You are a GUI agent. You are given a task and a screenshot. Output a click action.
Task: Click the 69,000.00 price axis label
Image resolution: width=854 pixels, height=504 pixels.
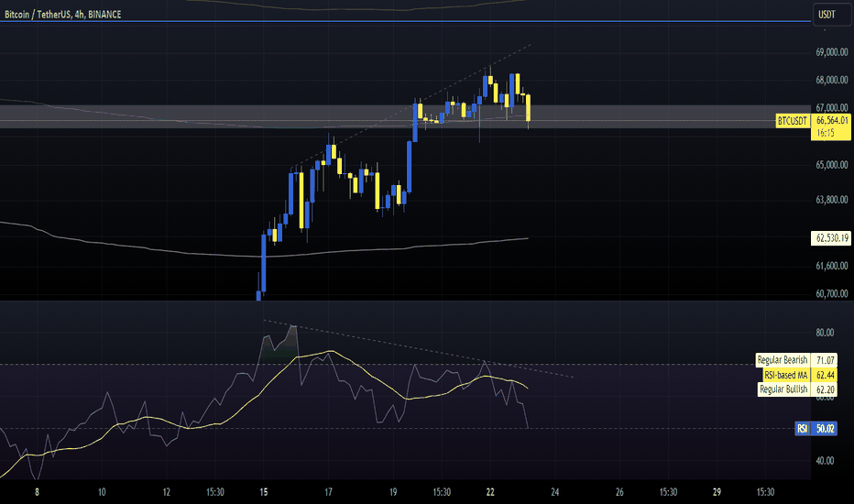click(832, 52)
